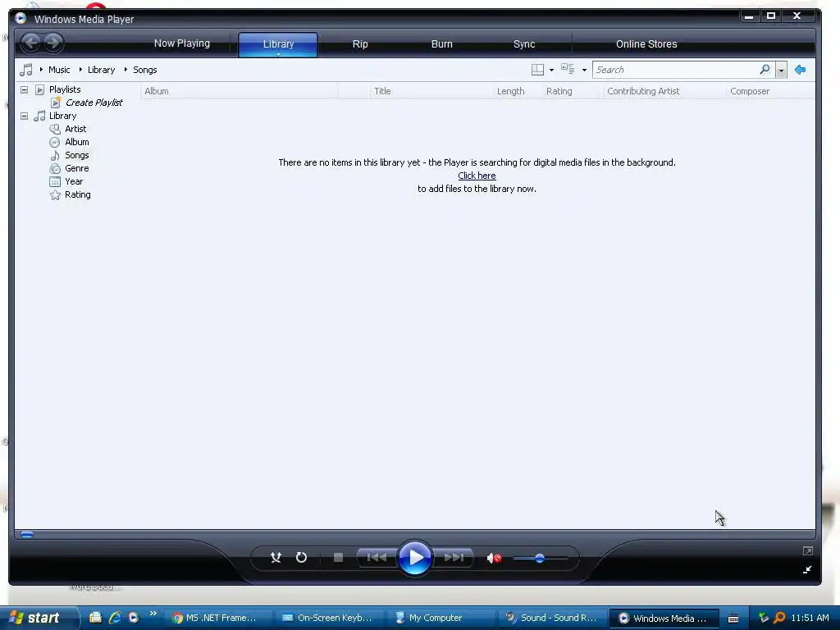Toggle the mute speaker icon

click(494, 558)
